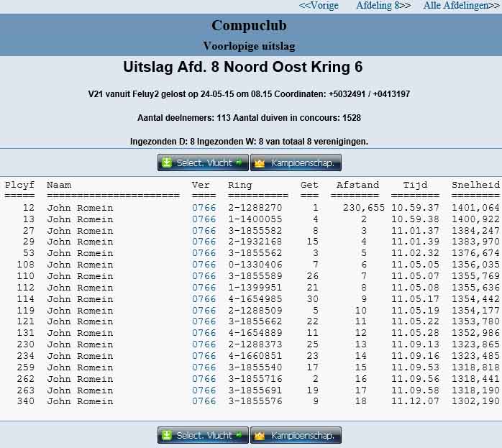Select ring number 2-1932168
This screenshot has height=448, width=502.
point(255,242)
